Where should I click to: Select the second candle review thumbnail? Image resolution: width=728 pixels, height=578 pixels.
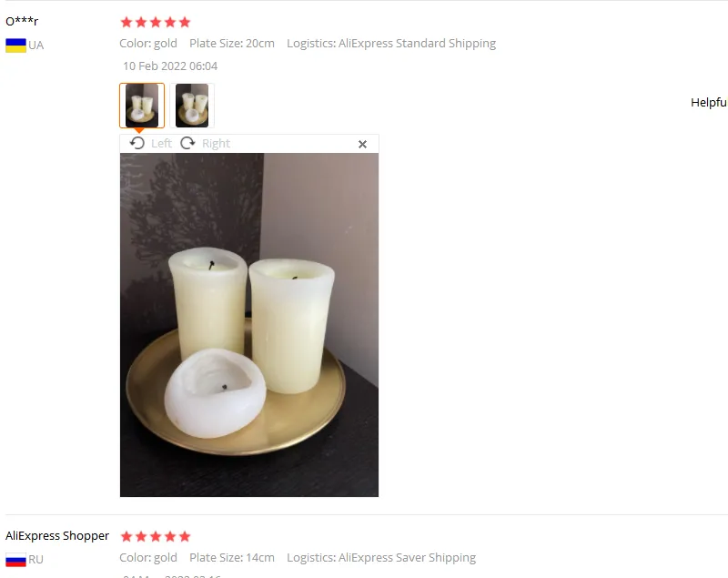pos(192,106)
